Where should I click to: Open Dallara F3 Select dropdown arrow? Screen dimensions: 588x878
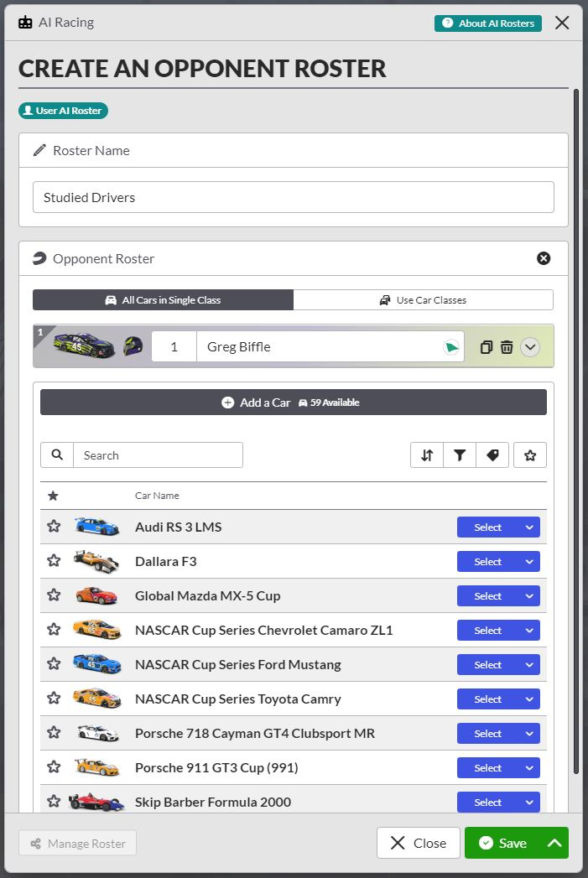coord(529,562)
